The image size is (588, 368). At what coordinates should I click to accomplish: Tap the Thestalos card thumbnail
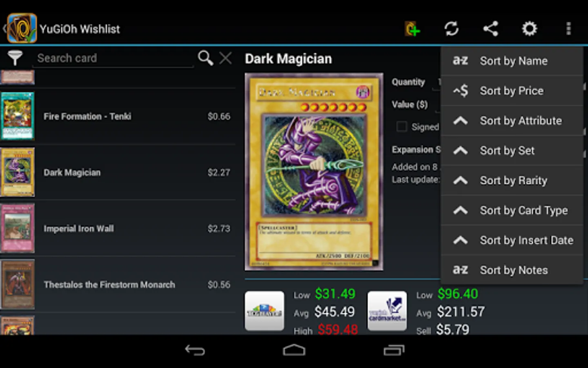(17, 284)
